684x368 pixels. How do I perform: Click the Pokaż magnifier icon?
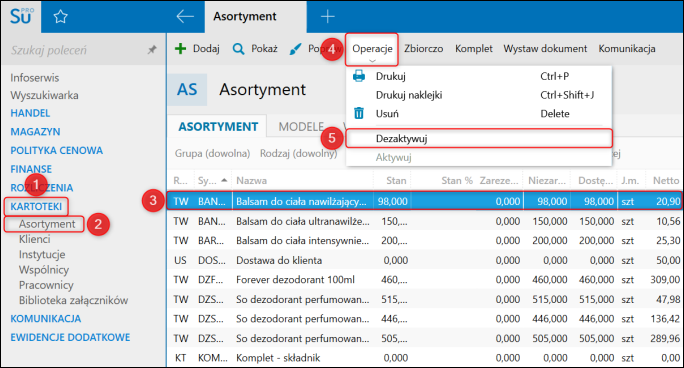tap(238, 49)
